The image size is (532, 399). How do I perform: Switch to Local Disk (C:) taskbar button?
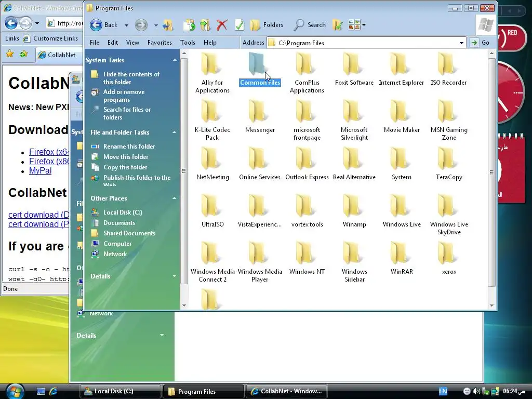click(120, 391)
